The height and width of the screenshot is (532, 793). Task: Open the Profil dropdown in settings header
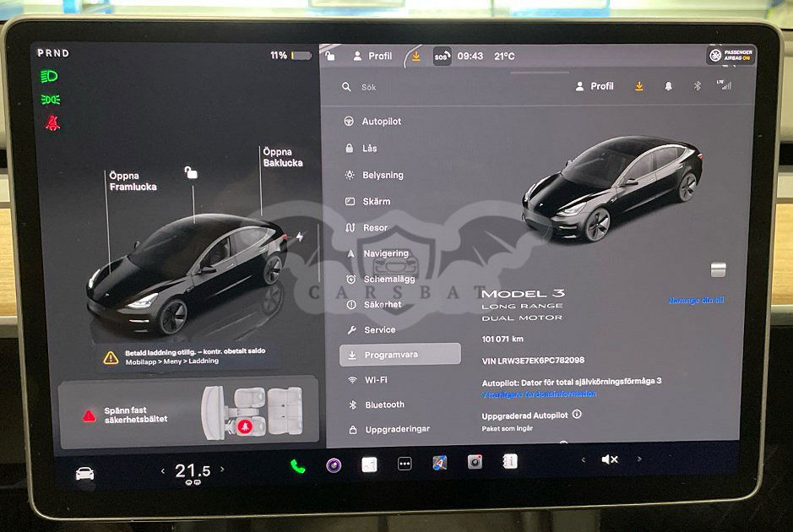click(595, 86)
